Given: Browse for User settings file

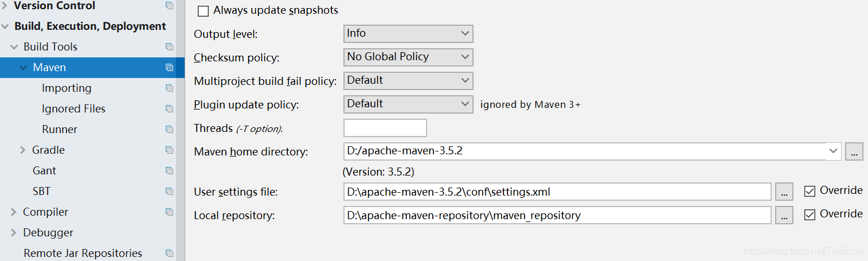Looking at the screenshot, I should pyautogui.click(x=784, y=192).
